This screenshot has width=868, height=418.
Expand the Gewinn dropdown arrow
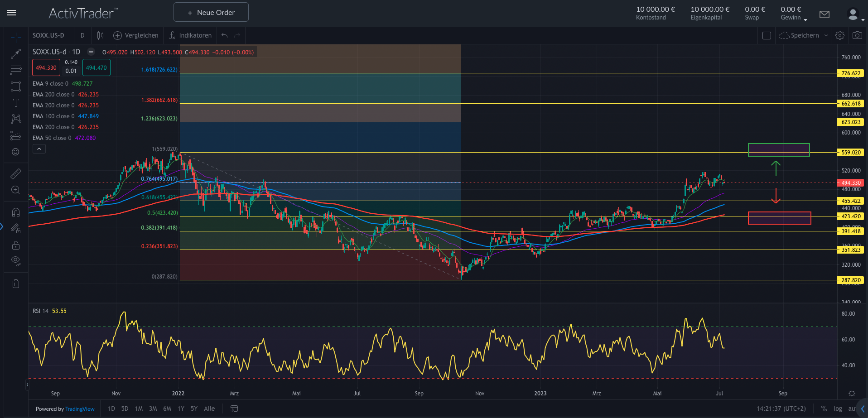[805, 19]
